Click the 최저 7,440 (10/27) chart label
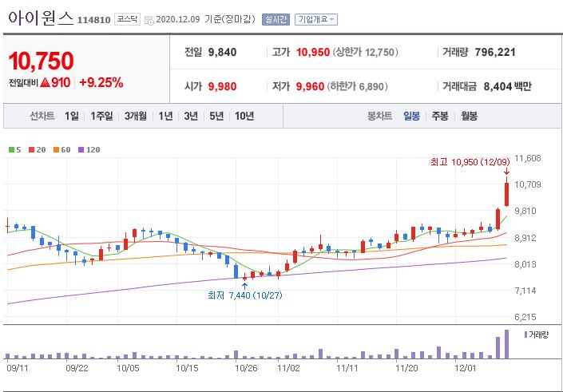The image size is (563, 392). (x=245, y=295)
